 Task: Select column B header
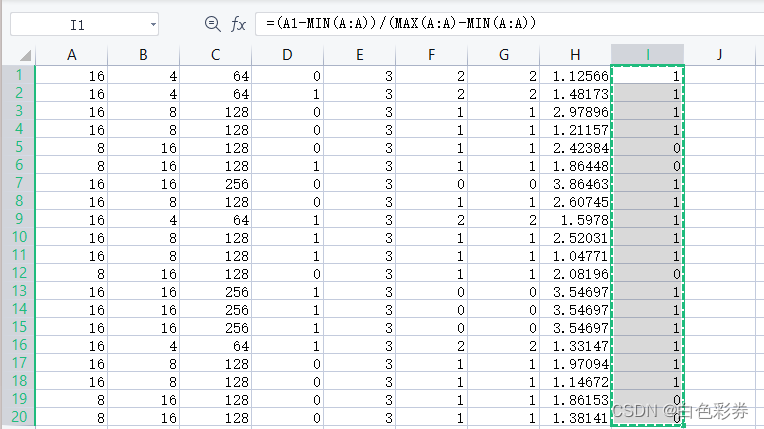[143, 55]
